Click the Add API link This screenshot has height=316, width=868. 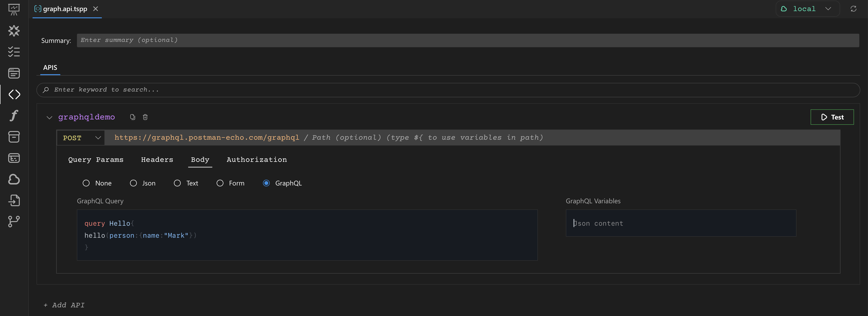[64, 305]
